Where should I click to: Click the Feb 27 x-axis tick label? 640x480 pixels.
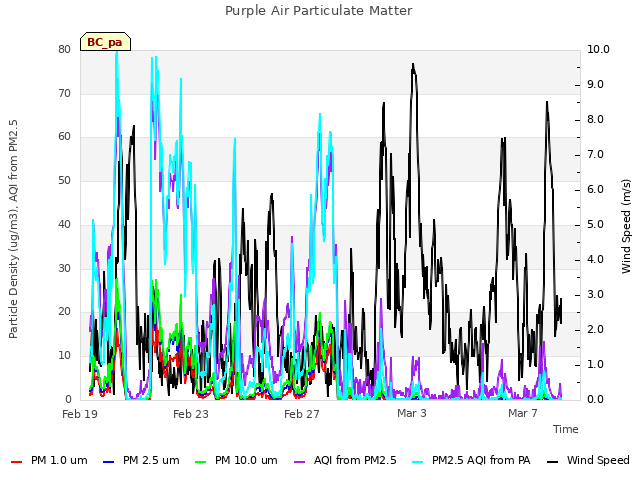(x=302, y=414)
